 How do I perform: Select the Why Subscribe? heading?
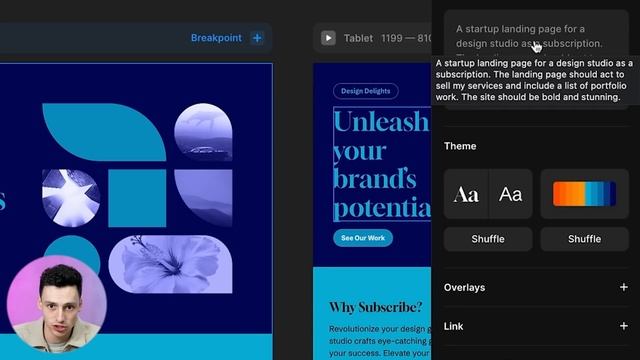[376, 307]
